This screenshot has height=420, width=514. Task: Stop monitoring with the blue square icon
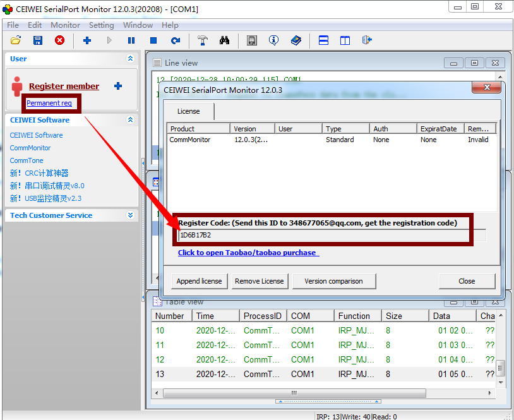153,40
